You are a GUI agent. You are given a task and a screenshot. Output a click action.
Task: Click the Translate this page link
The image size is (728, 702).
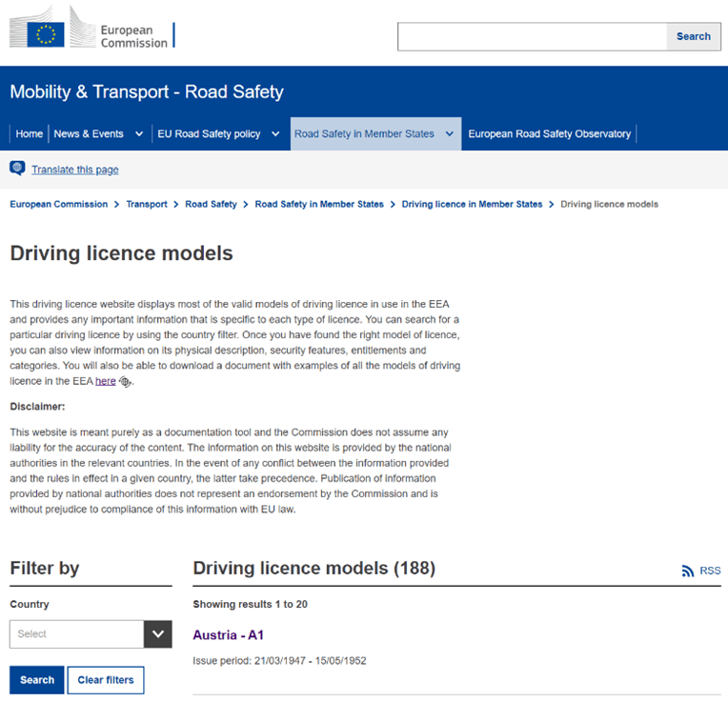74,170
